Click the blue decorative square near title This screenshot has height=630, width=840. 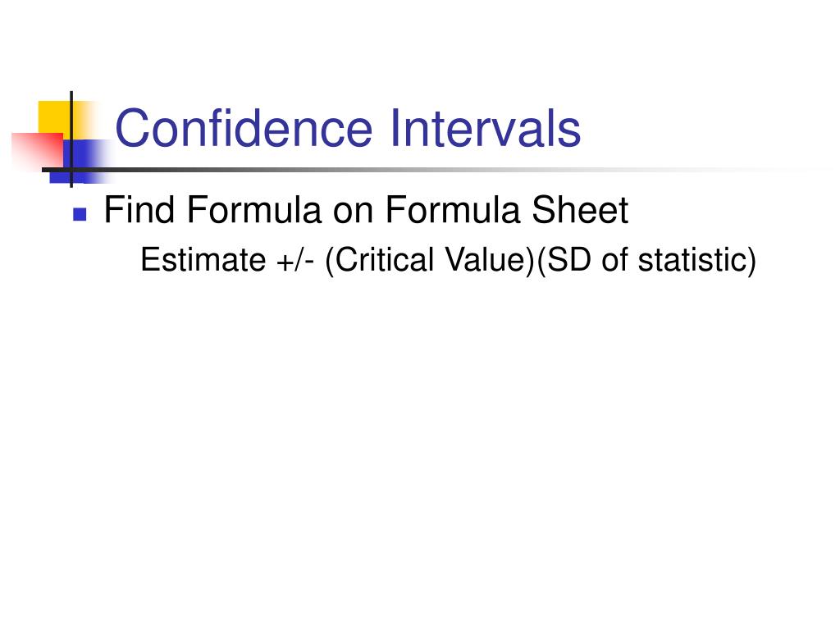[x=80, y=162]
